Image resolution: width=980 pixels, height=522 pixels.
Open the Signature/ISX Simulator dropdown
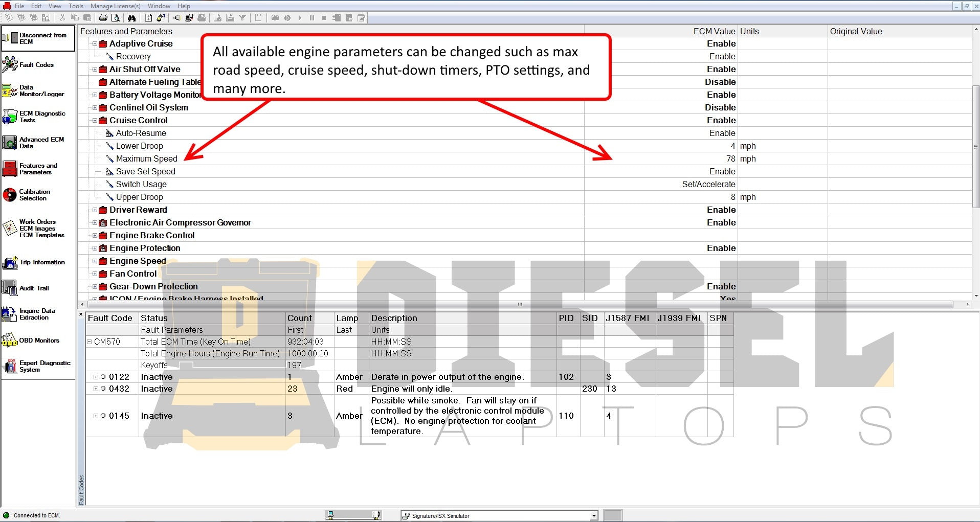pyautogui.click(x=594, y=516)
